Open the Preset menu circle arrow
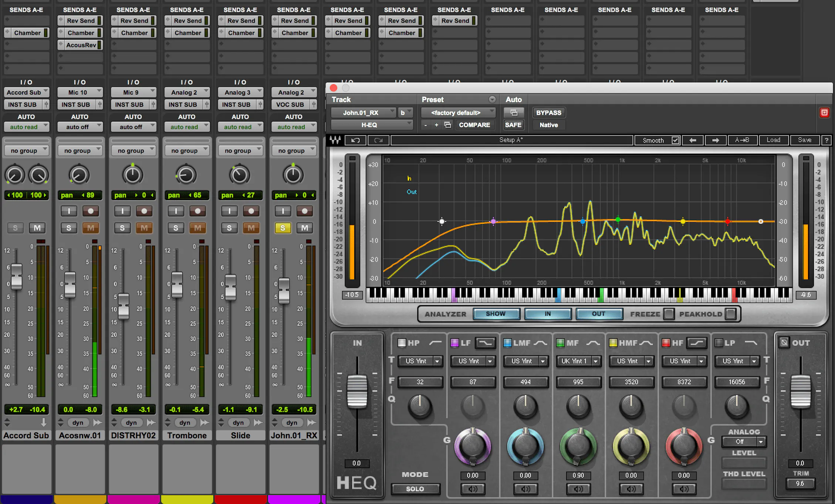The width and height of the screenshot is (835, 504). point(492,99)
